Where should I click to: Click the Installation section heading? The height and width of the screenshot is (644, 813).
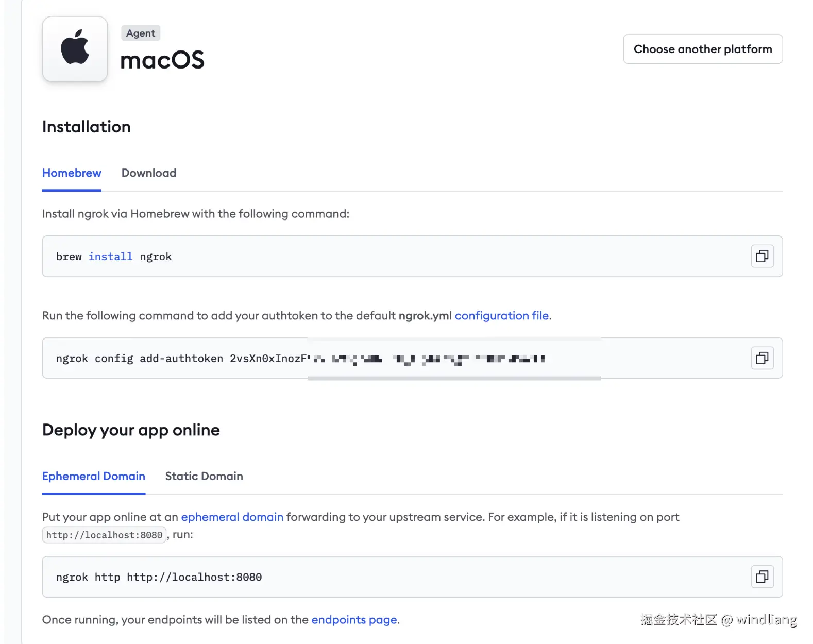tap(86, 127)
